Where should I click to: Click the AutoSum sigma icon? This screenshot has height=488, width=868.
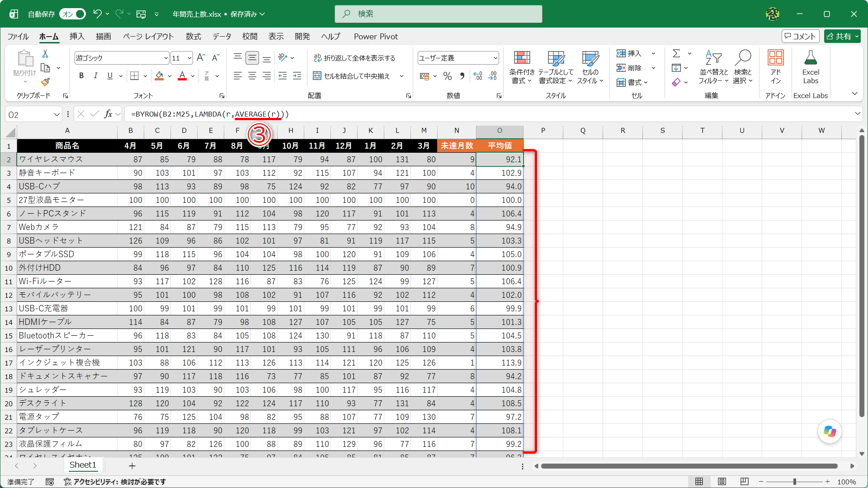(x=676, y=53)
